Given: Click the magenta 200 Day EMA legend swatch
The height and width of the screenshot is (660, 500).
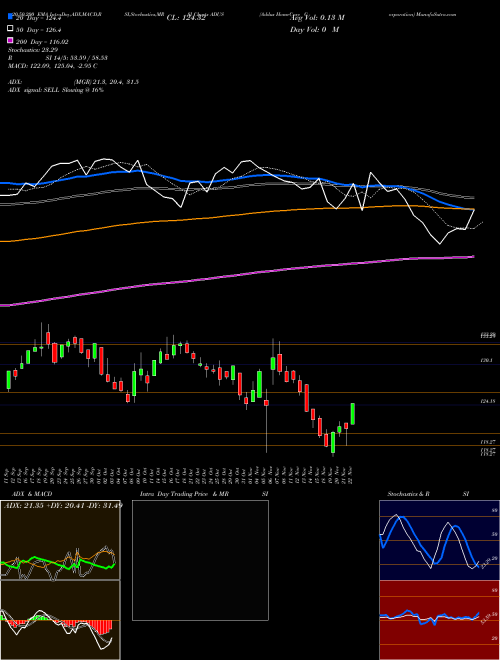Looking at the screenshot, I should click(x=10, y=40).
